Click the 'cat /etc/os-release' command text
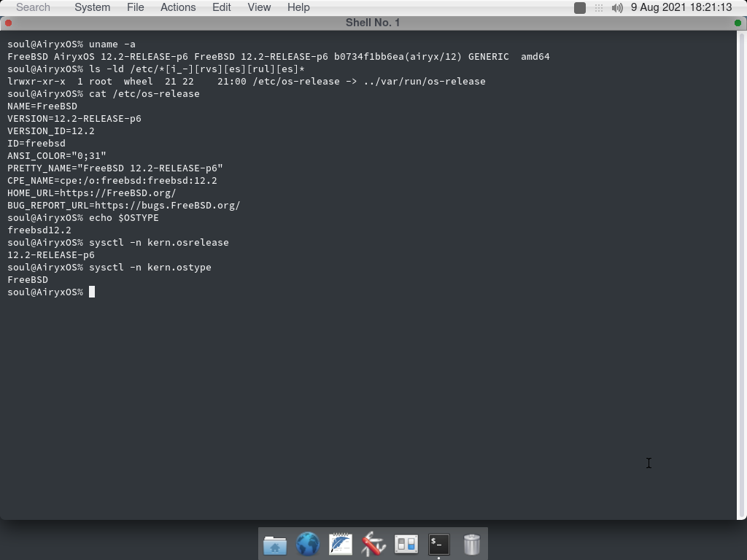This screenshot has width=747, height=560. pos(144,94)
